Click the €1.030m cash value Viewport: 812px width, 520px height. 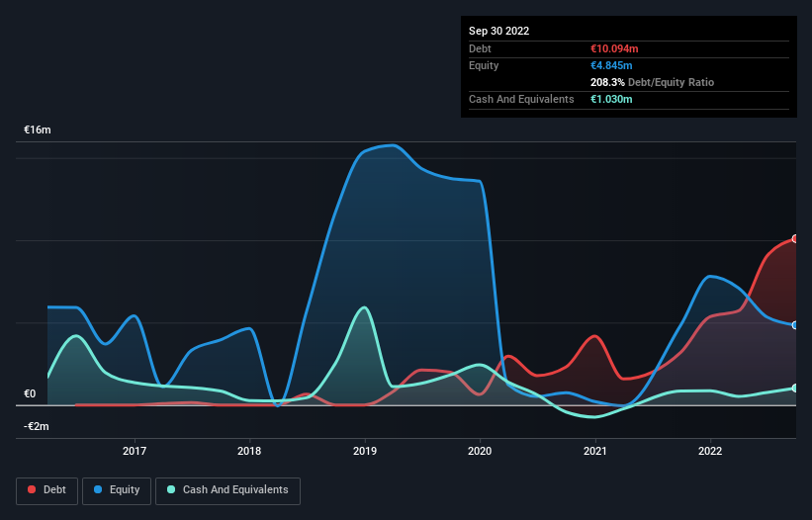click(x=611, y=99)
